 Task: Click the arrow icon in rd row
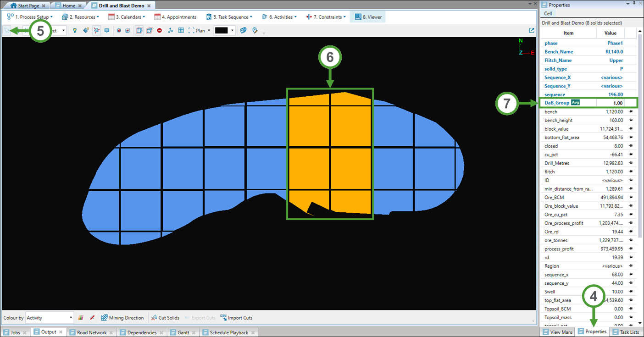pos(631,257)
